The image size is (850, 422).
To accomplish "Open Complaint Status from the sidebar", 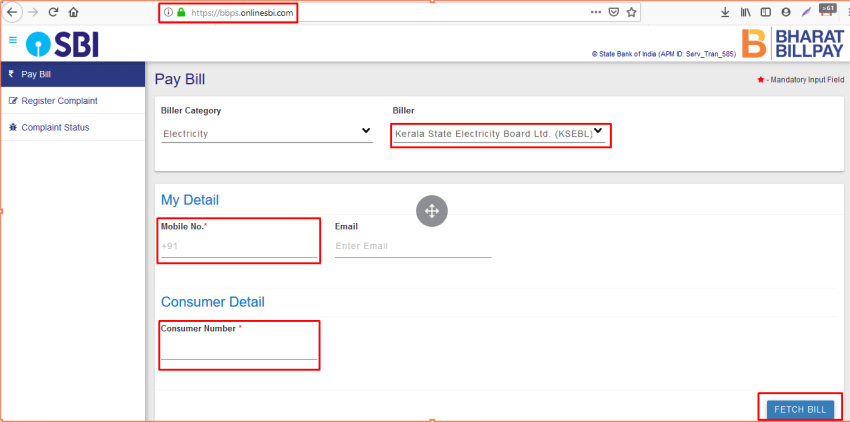I will [73, 127].
